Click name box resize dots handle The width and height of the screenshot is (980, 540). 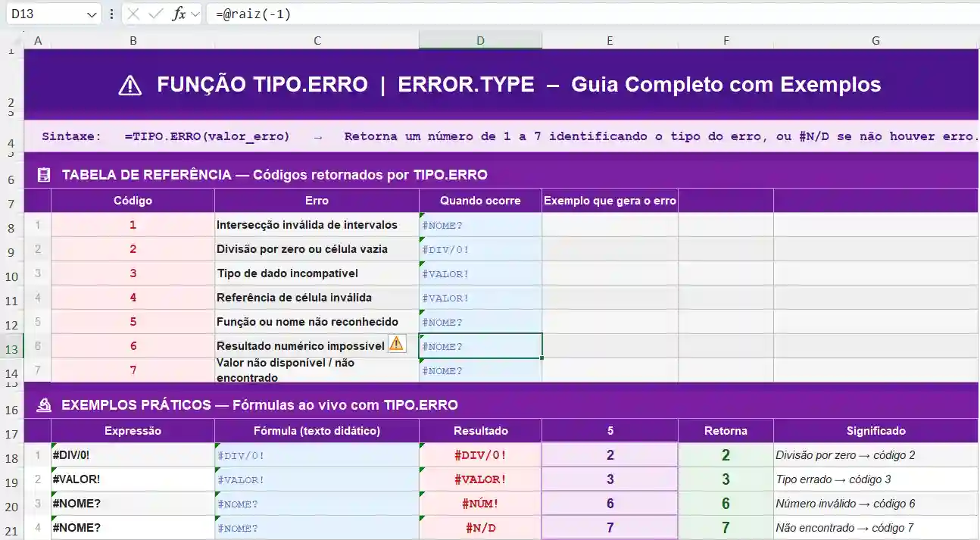[x=112, y=14]
